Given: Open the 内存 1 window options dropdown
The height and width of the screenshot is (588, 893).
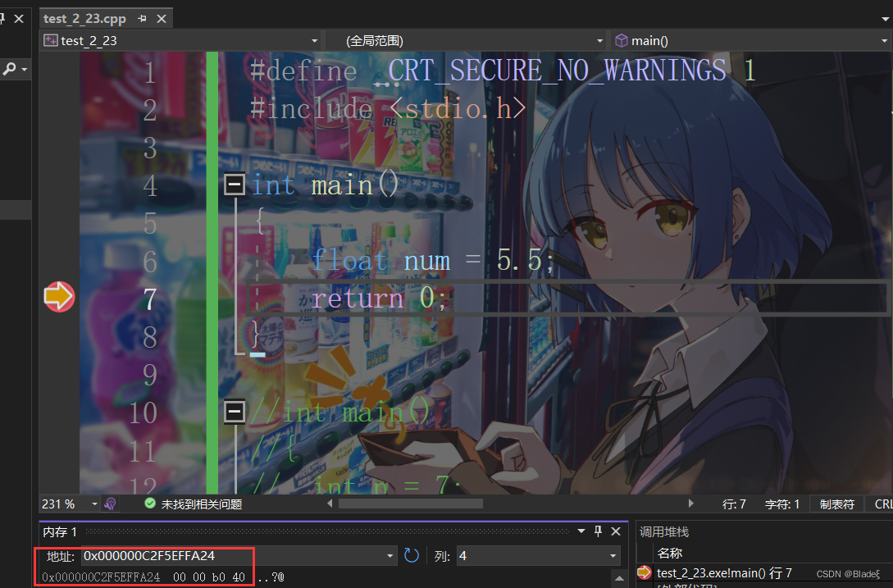Looking at the screenshot, I should (581, 531).
